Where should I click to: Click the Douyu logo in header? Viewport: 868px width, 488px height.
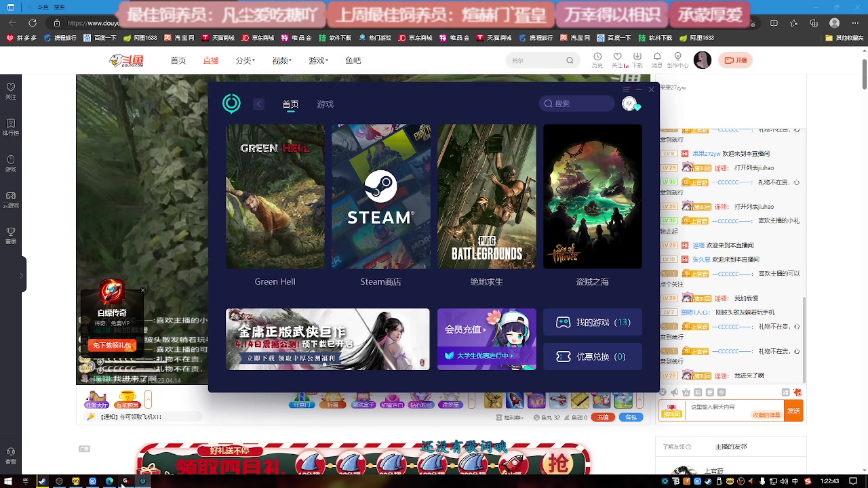pyautogui.click(x=127, y=60)
